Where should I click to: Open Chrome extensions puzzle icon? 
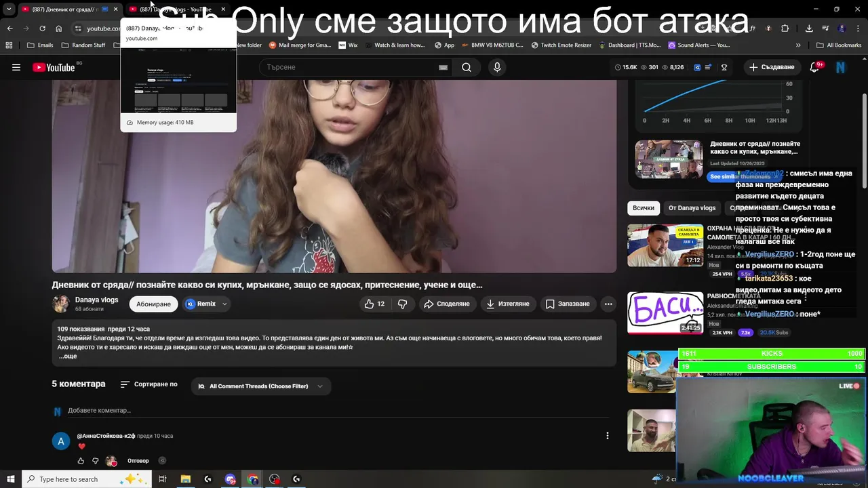point(785,28)
